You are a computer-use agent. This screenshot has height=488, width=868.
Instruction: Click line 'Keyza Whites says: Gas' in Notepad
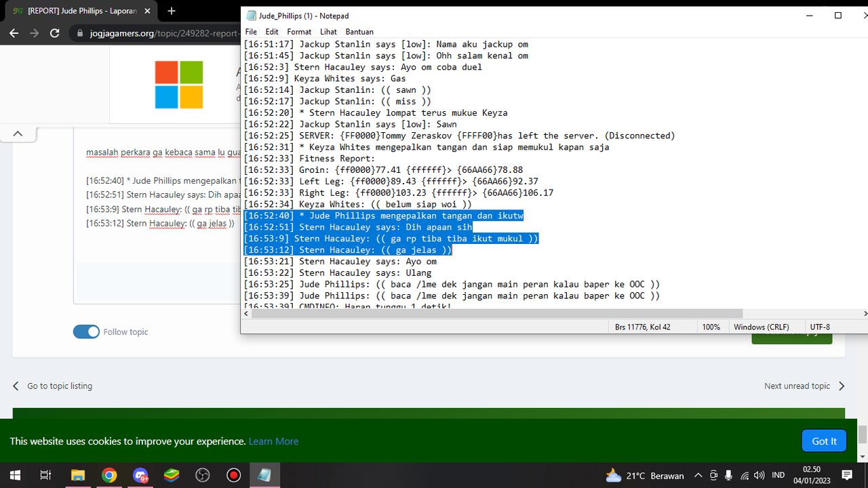click(325, 79)
